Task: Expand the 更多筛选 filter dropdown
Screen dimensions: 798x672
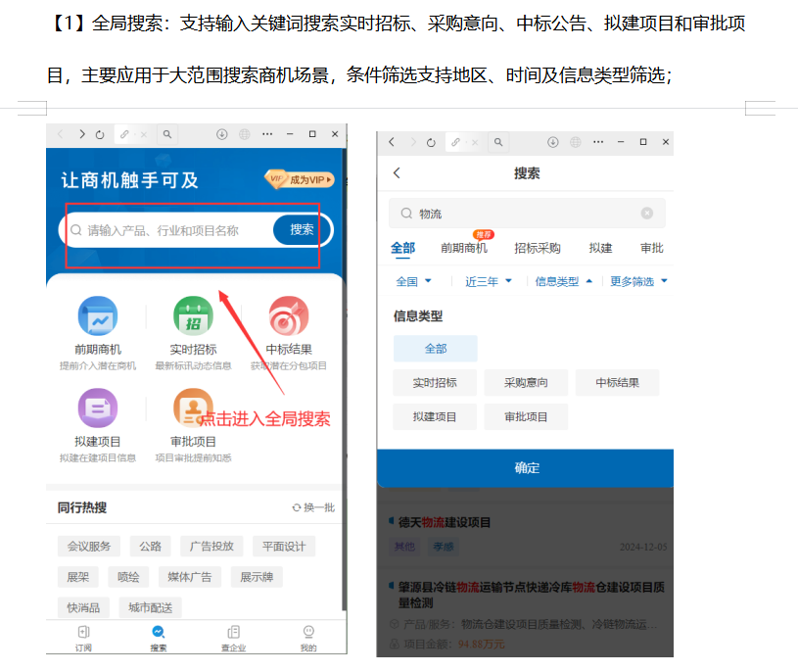Action: click(638, 281)
